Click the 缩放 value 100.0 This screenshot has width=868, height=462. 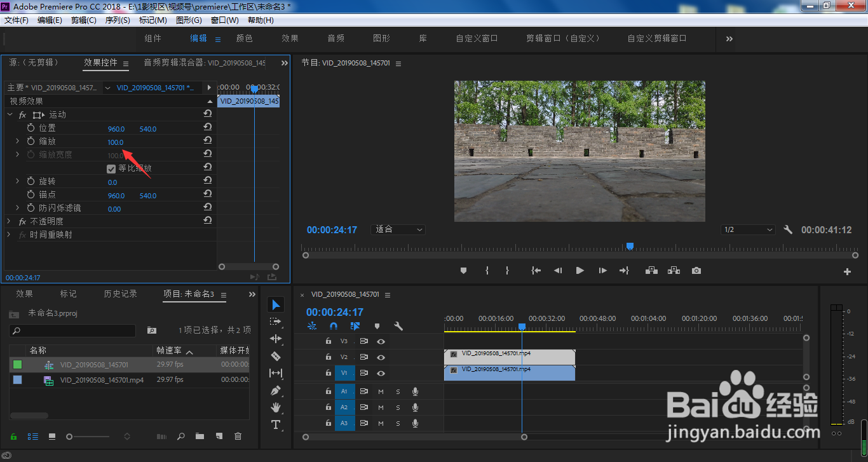coord(116,142)
